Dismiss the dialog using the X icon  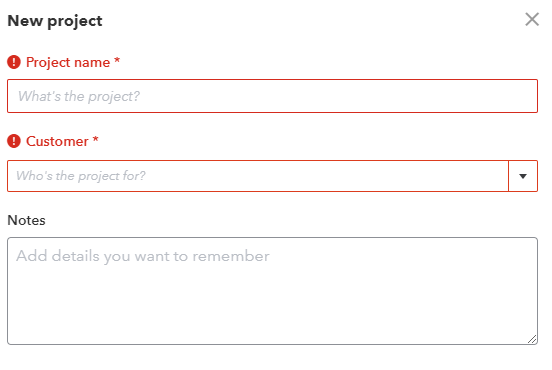pyautogui.click(x=532, y=19)
